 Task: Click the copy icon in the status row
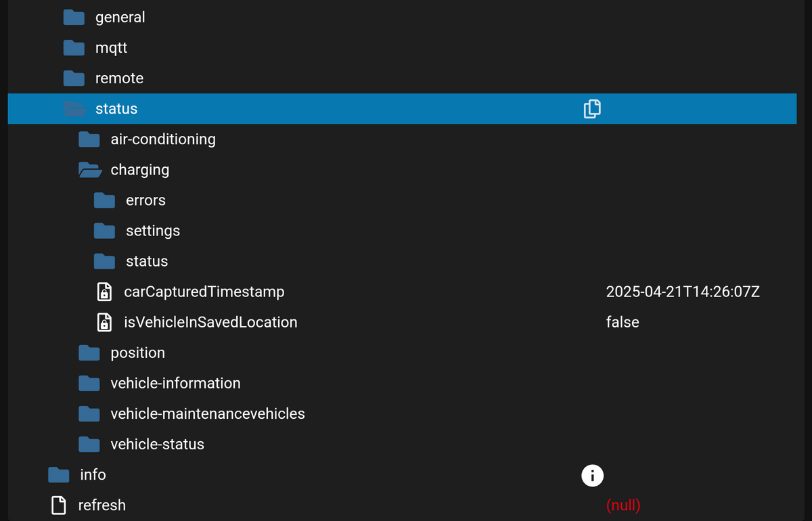pos(592,108)
